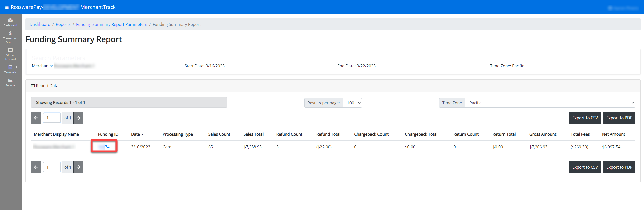Open the hamburger menu icon
Screen dimensions: 644x210
tap(7, 7)
